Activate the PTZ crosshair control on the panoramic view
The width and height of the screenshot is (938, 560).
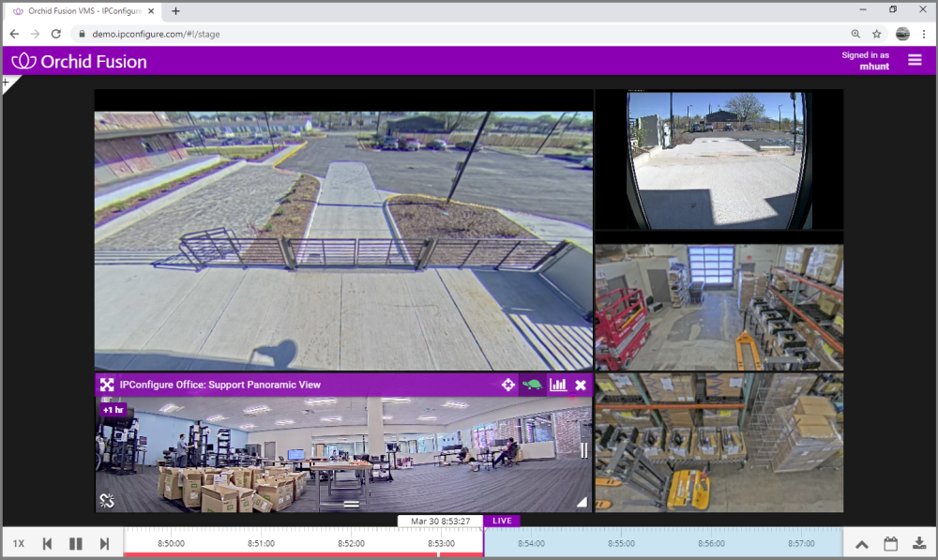tap(507, 385)
